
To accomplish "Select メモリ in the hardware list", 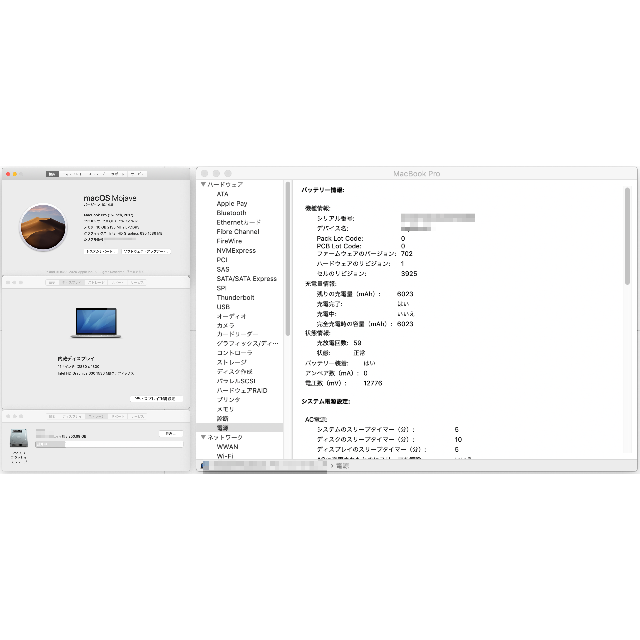I will pos(225,409).
